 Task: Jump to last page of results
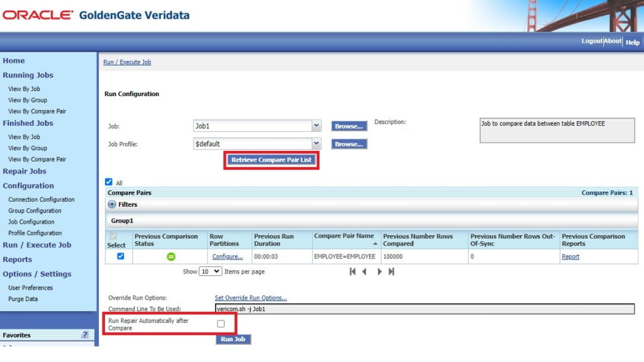point(391,271)
